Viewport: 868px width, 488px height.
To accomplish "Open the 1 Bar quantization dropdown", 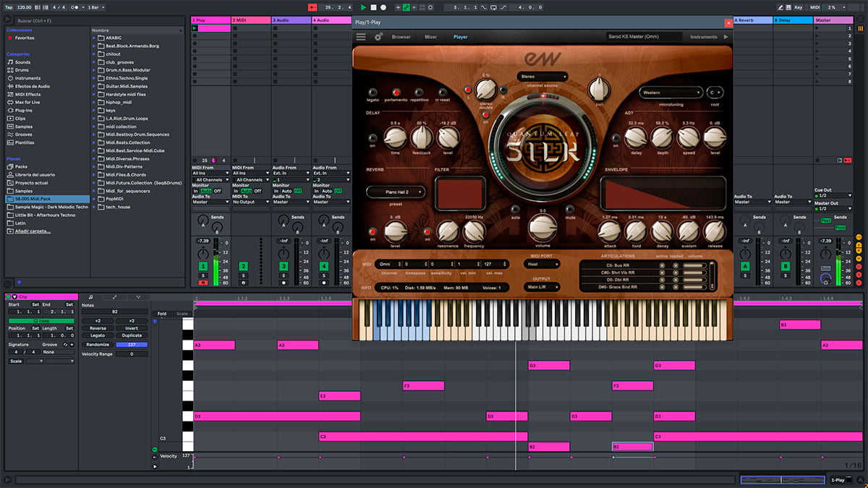I will [x=95, y=7].
